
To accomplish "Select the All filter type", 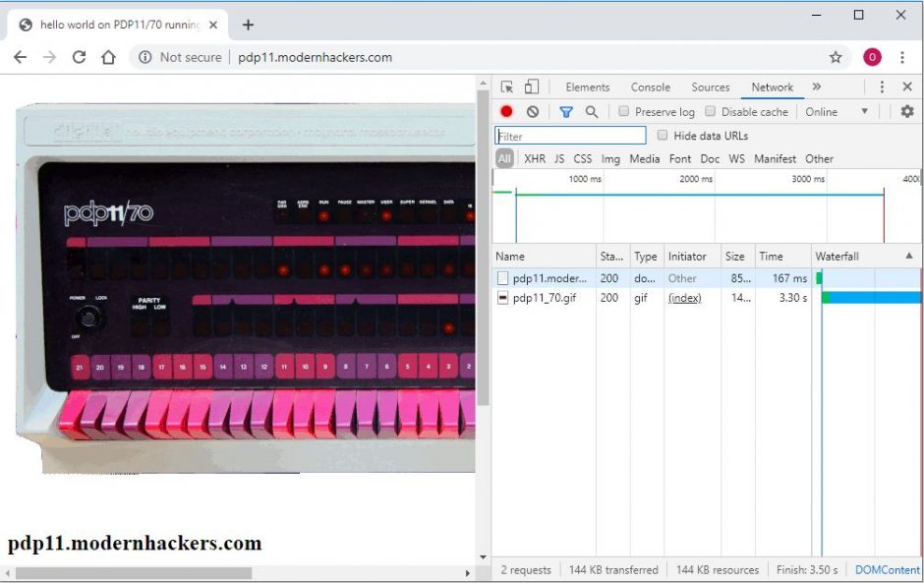I will pos(504,158).
